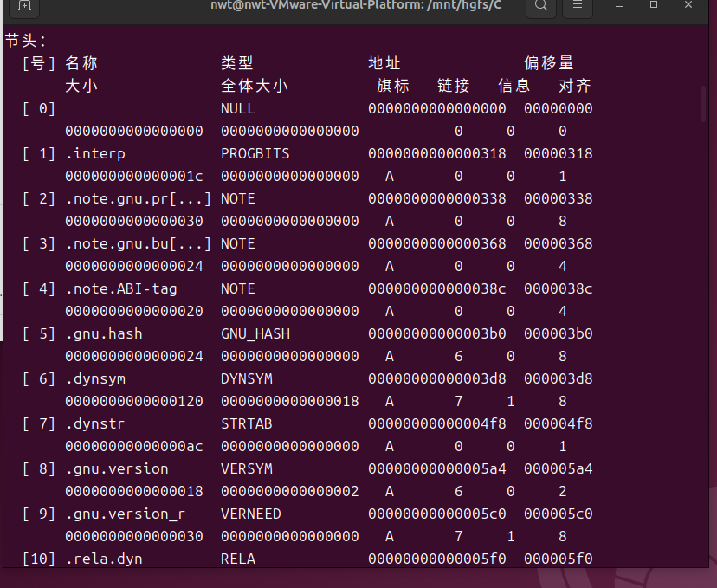
Task: Select the .dynsym section name
Action: (95, 379)
